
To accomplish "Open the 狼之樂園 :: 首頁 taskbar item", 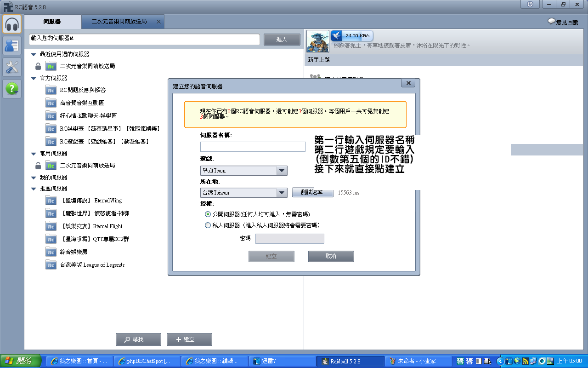I will pos(79,361).
